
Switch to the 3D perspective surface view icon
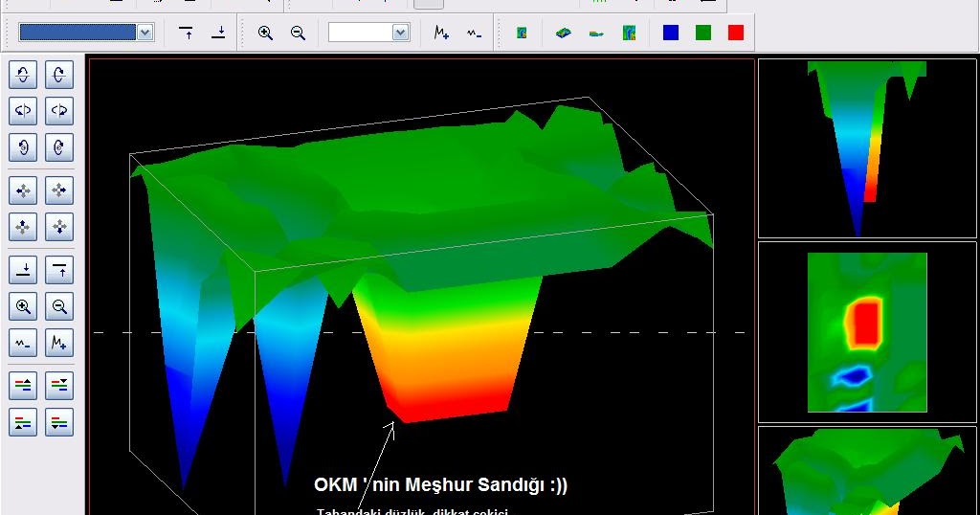click(563, 33)
